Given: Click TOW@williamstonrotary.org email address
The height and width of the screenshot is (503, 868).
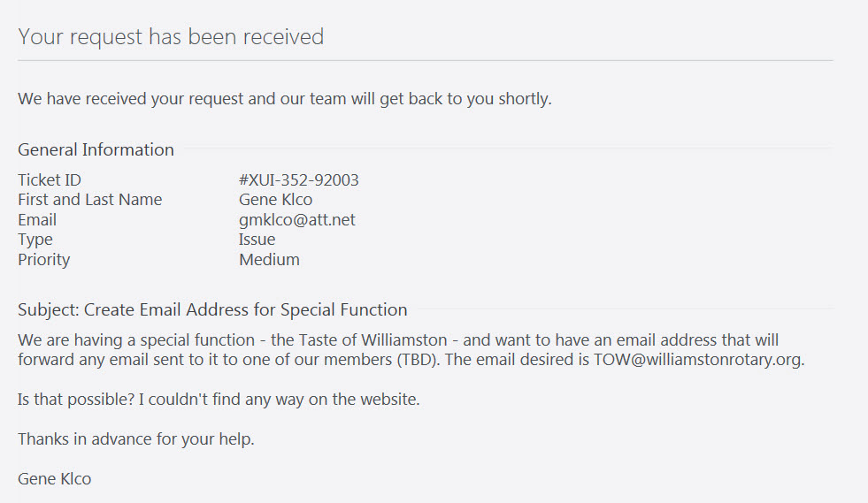Looking at the screenshot, I should point(697,360).
